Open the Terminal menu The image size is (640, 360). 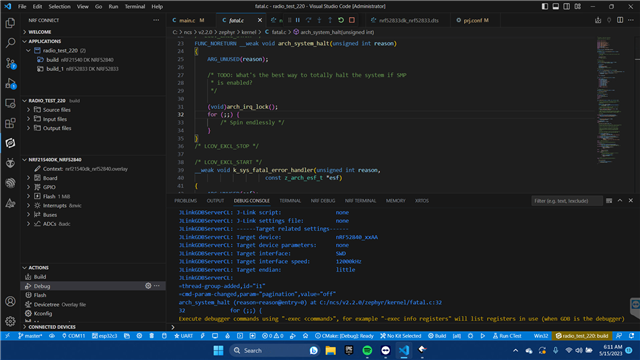[x=135, y=7]
